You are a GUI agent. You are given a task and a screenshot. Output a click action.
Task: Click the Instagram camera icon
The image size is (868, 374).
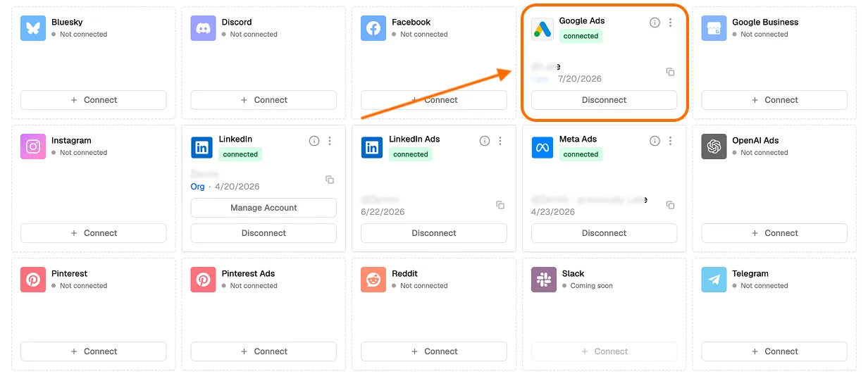33,147
